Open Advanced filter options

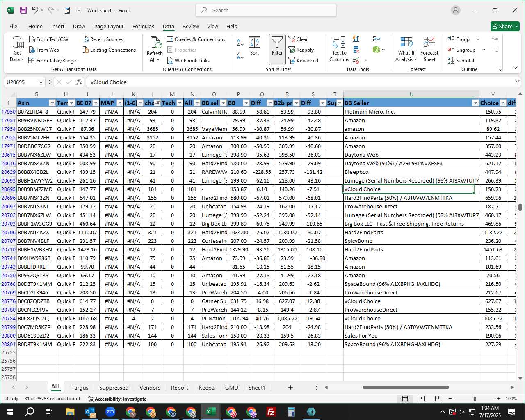(x=303, y=61)
